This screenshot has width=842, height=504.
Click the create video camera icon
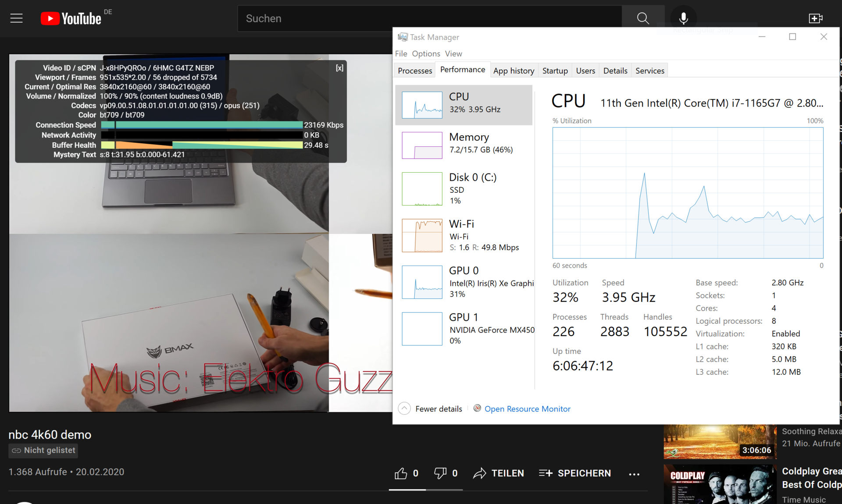coord(815,18)
